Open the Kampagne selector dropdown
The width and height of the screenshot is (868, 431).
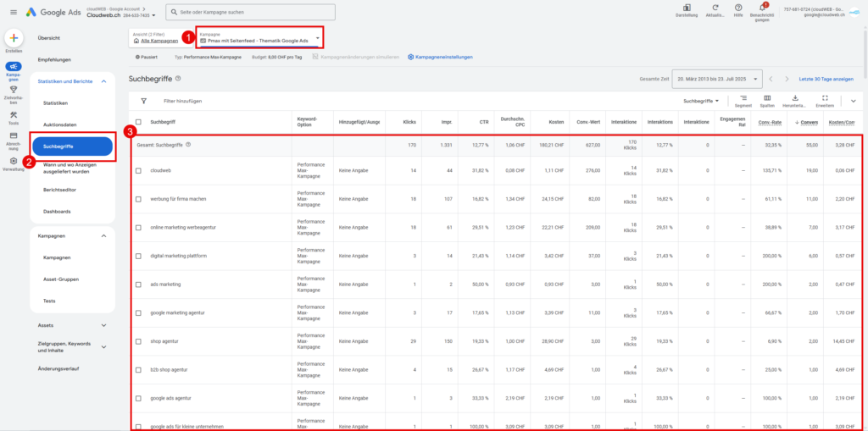[x=259, y=38]
